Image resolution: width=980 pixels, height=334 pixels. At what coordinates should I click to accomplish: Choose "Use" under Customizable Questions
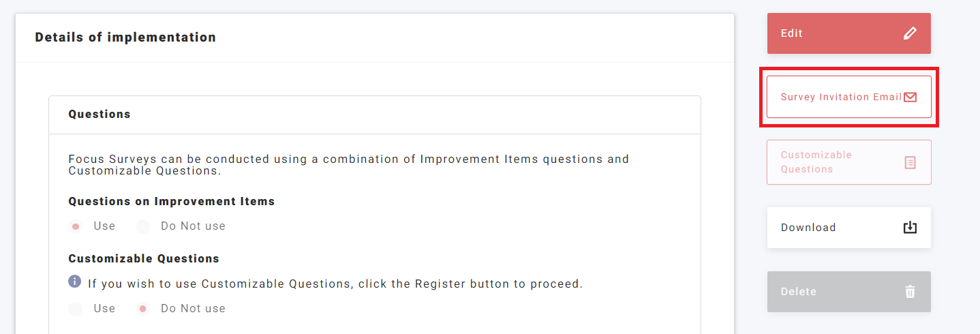click(76, 309)
